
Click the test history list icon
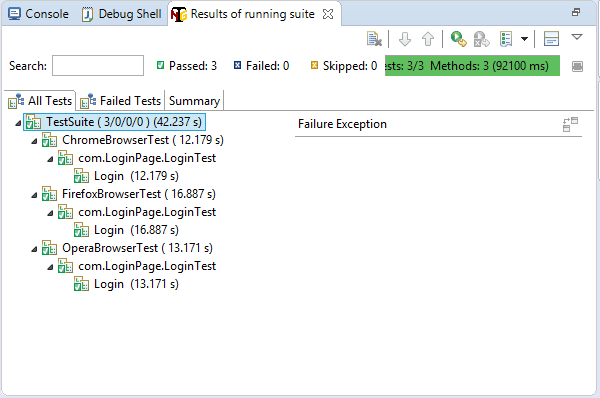tap(506, 39)
